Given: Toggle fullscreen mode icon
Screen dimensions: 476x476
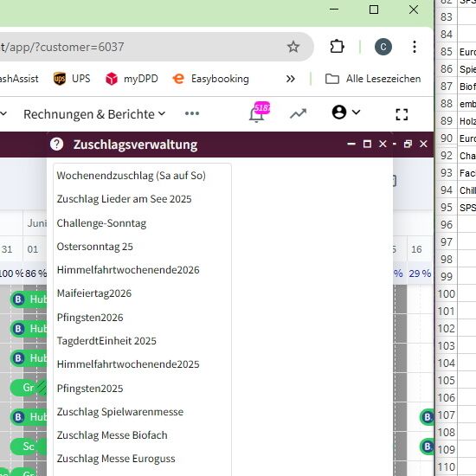Looking at the screenshot, I should [402, 114].
